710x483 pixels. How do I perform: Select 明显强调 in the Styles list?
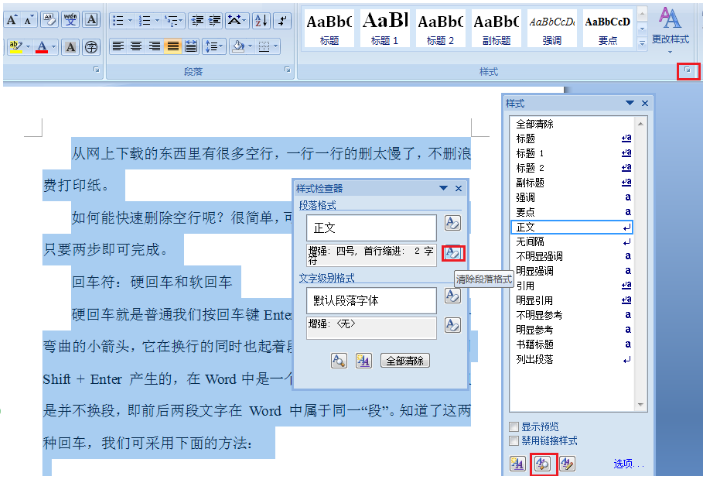pos(571,271)
